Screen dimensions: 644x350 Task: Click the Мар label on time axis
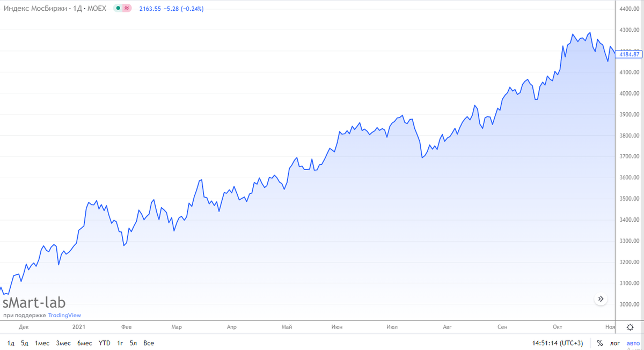coord(177,326)
